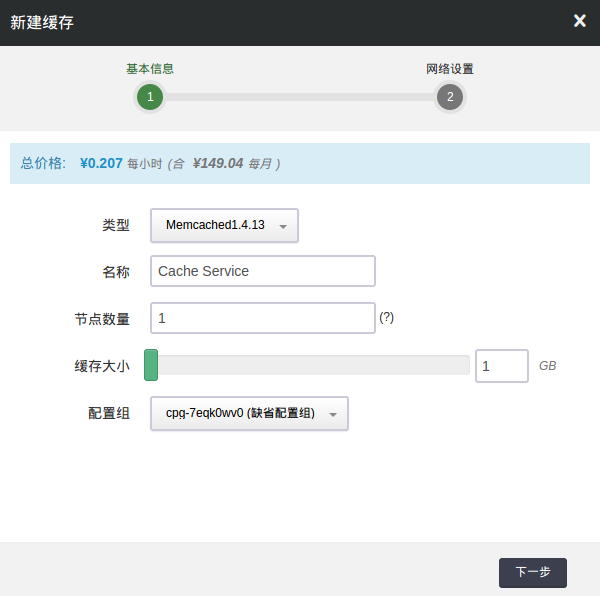Click the 新建缓存 dialog title
Viewport: 600px width, 596px height.
click(x=42, y=22)
